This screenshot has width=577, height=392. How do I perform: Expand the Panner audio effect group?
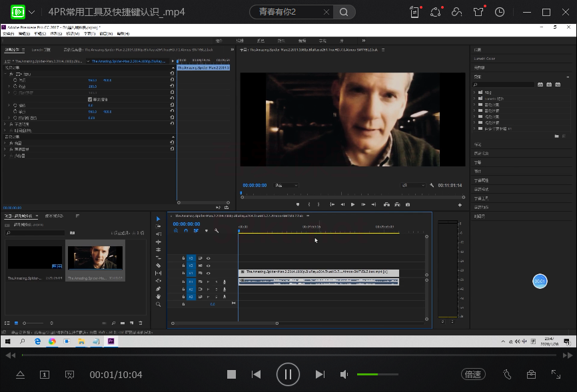click(5, 156)
